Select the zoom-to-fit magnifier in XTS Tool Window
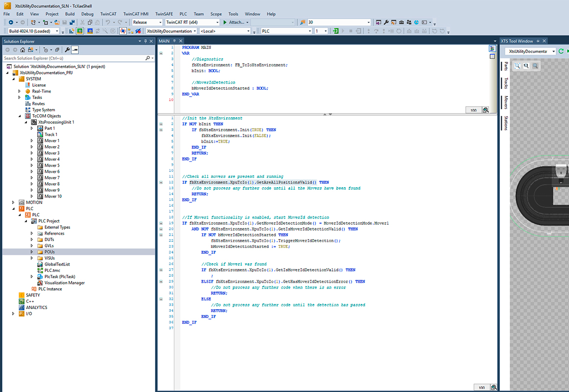Image resolution: width=569 pixels, height=392 pixels. click(x=526, y=66)
